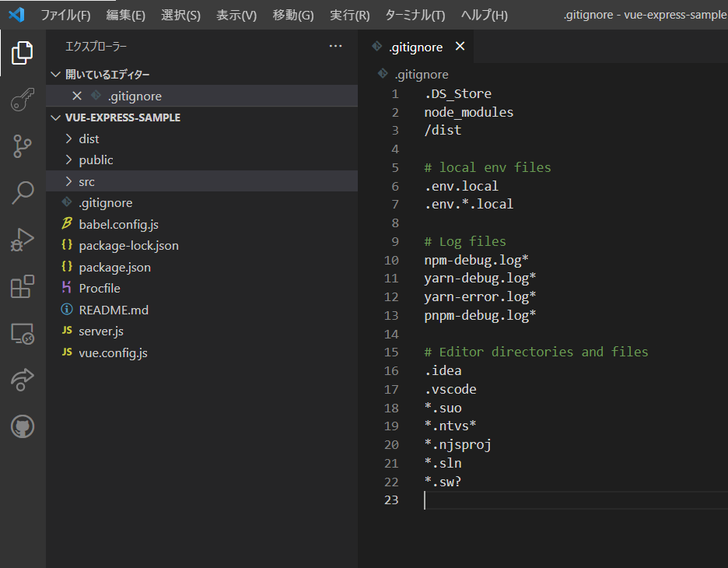Click 'yarn-error.log*' on line 12
This screenshot has width=728, height=568.
(x=480, y=296)
